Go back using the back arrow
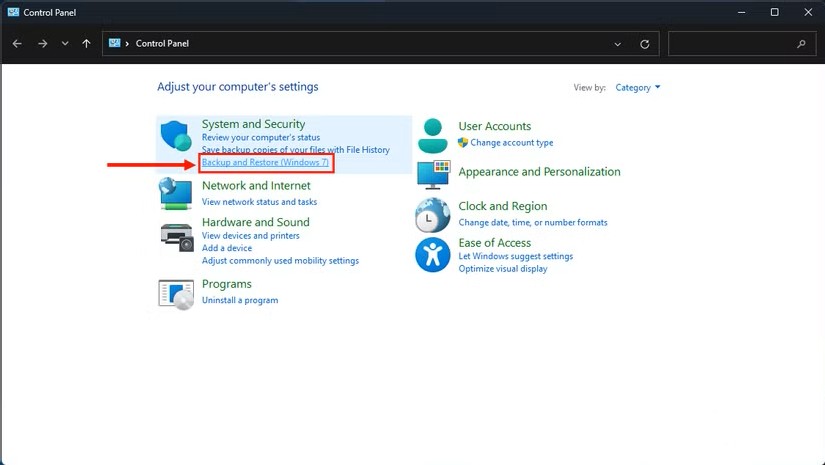Screen dimensions: 825x465 click(17, 44)
